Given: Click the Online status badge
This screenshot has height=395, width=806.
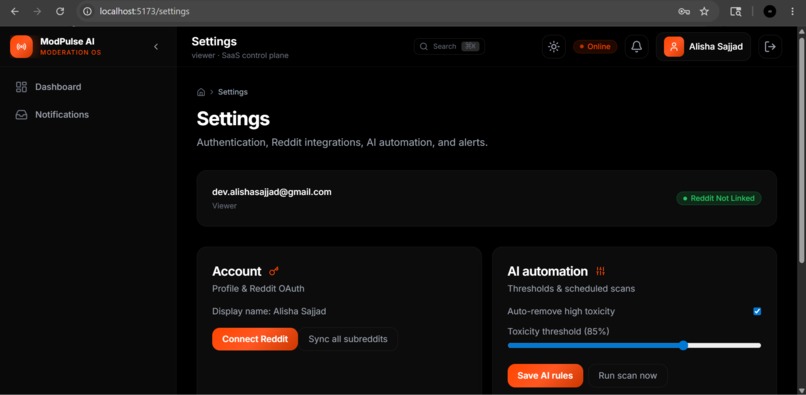Looking at the screenshot, I should (595, 47).
